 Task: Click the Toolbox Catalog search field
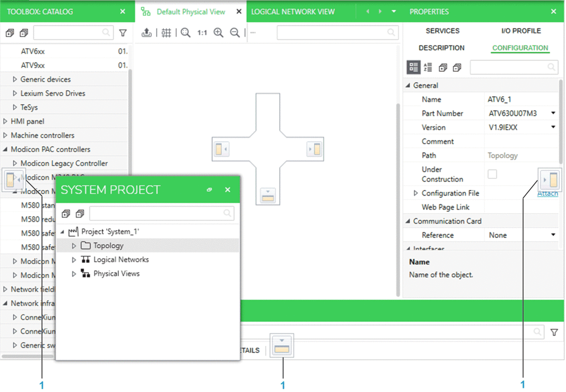[x=73, y=33]
